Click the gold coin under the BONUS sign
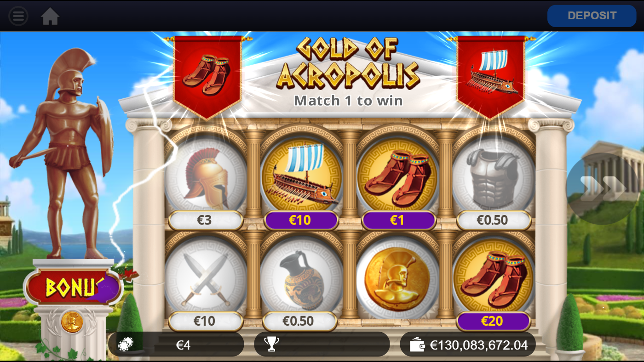This screenshot has height=362, width=644. 72,322
